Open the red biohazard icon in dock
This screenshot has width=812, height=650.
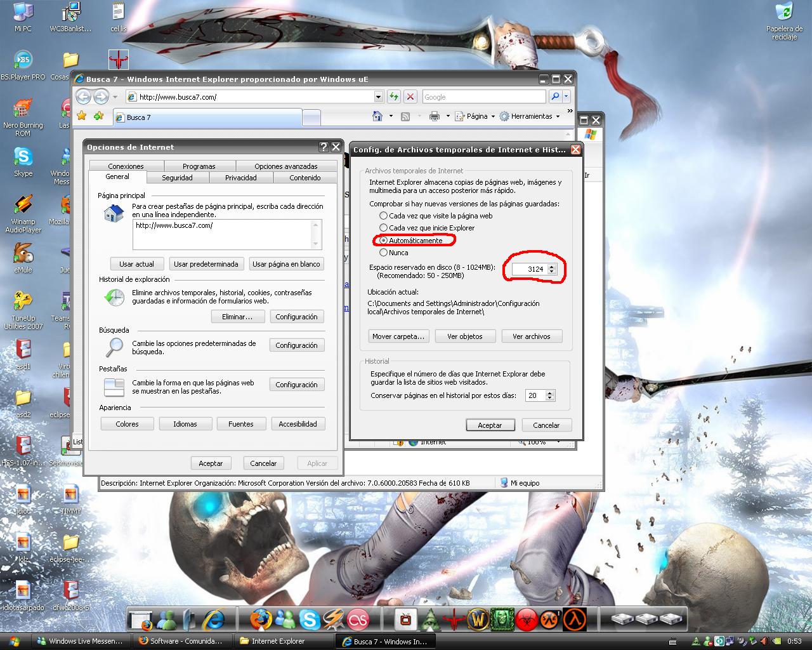pyautogui.click(x=526, y=618)
